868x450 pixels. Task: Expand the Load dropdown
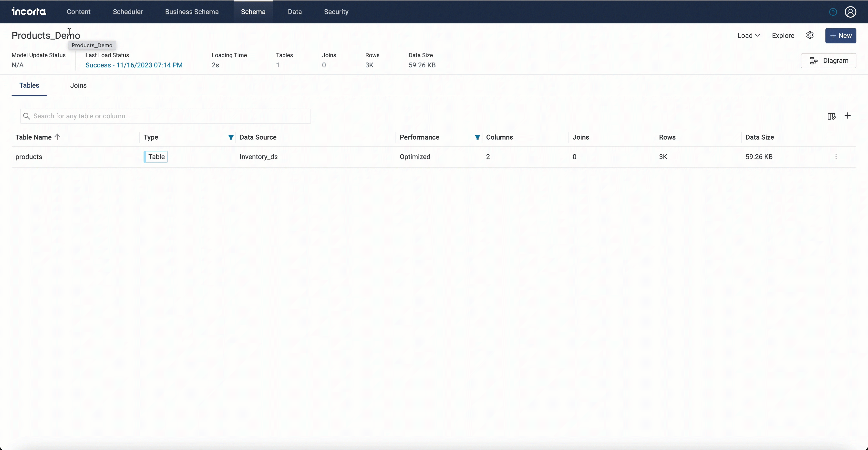[x=748, y=36]
